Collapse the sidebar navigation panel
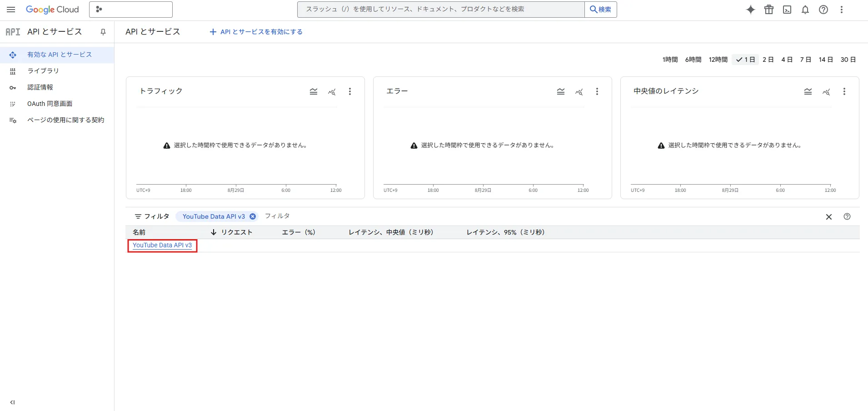868x411 pixels. point(12,402)
